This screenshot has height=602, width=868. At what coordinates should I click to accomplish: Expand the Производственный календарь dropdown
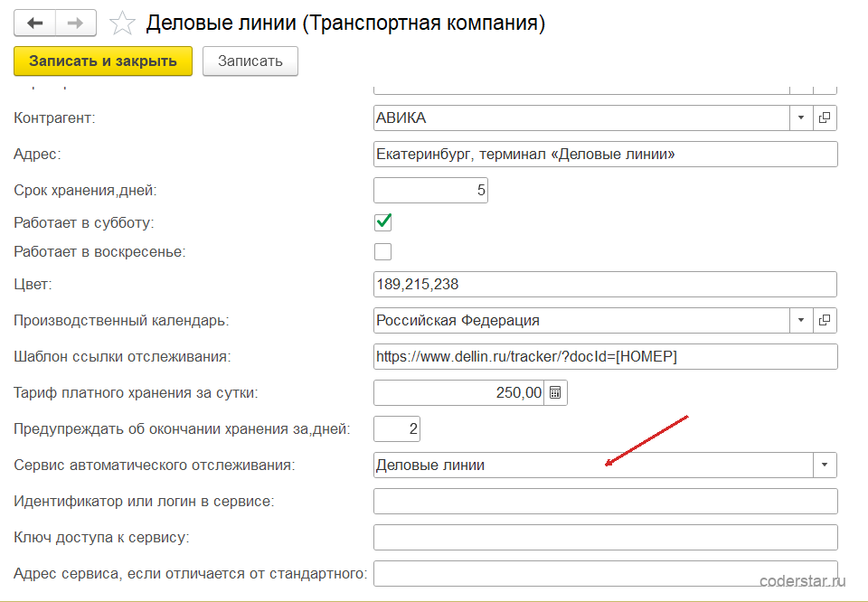801,320
